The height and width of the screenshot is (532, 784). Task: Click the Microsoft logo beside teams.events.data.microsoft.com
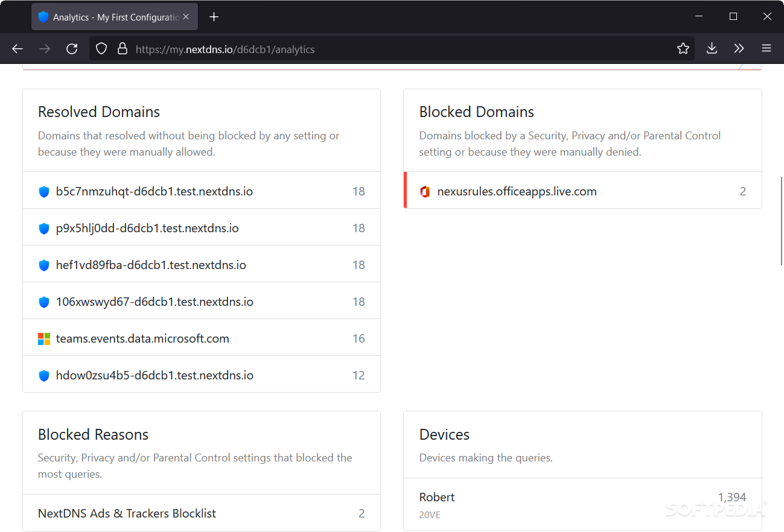44,339
